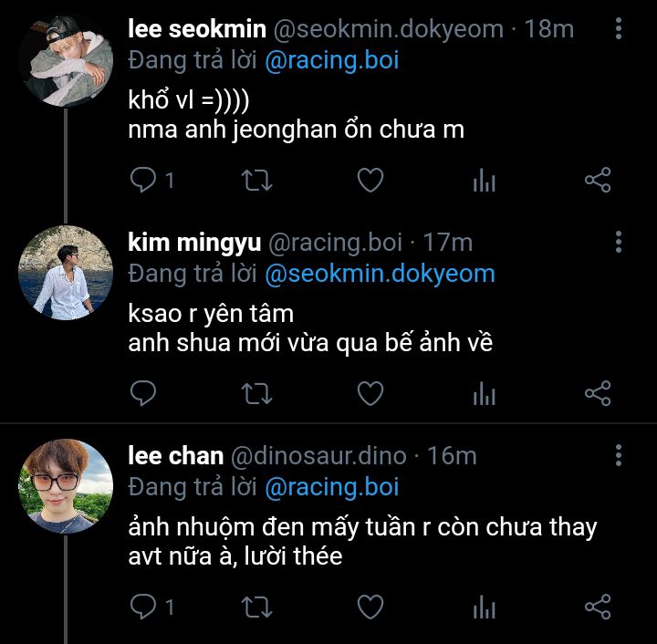Open the @racing.boi mention in lee chan's reply

331,487
